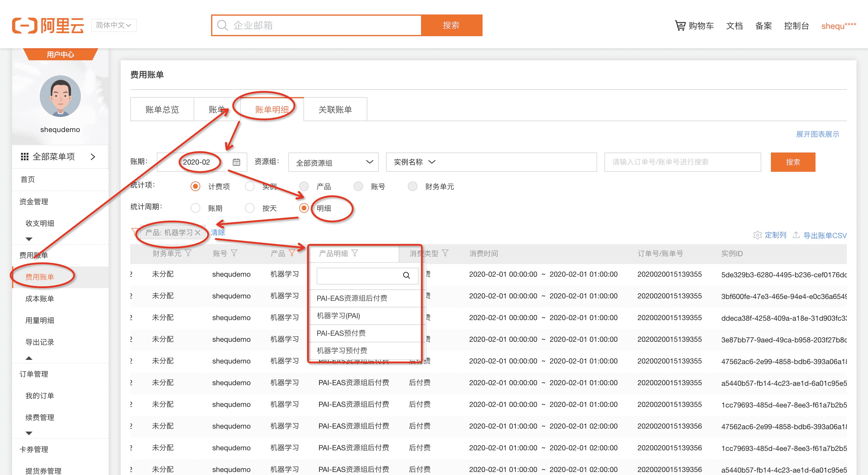Click the 搜索 button beside order number field
Image resolution: width=868 pixels, height=475 pixels.
tap(793, 162)
